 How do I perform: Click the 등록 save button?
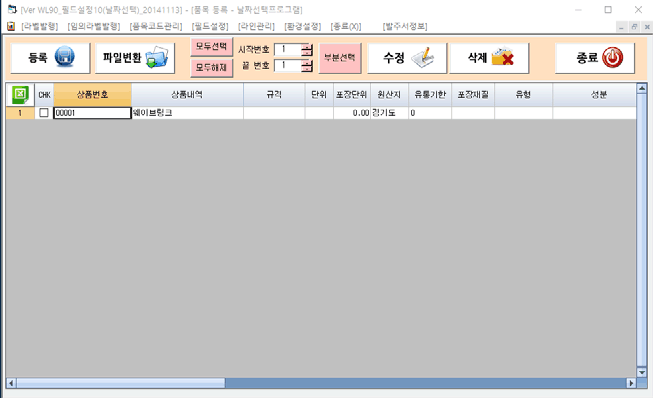(x=50, y=58)
